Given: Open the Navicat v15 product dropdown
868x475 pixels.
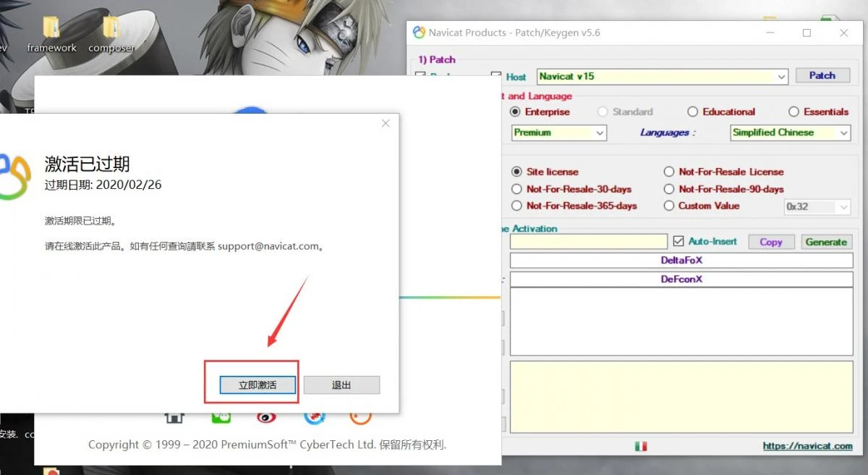Looking at the screenshot, I should tap(662, 76).
